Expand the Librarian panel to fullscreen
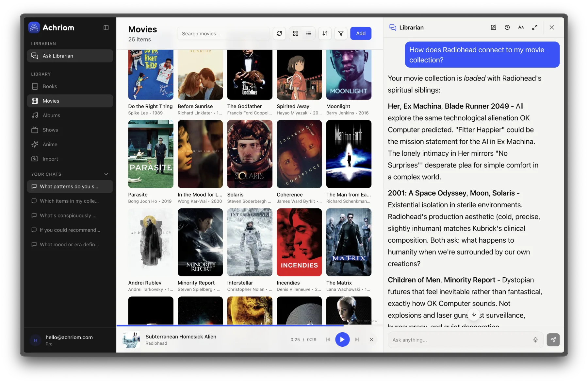Viewport: 588px width, 383px height. [535, 27]
